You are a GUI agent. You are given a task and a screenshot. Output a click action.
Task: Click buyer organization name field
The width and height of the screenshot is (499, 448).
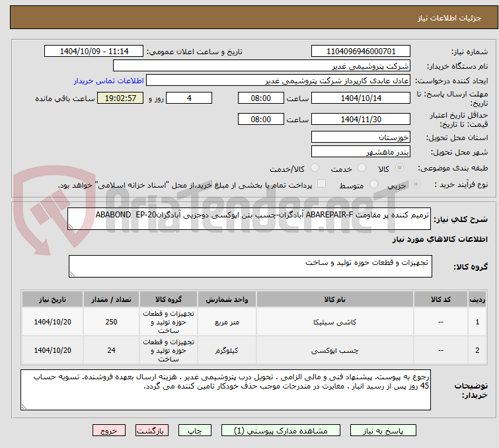point(262,66)
